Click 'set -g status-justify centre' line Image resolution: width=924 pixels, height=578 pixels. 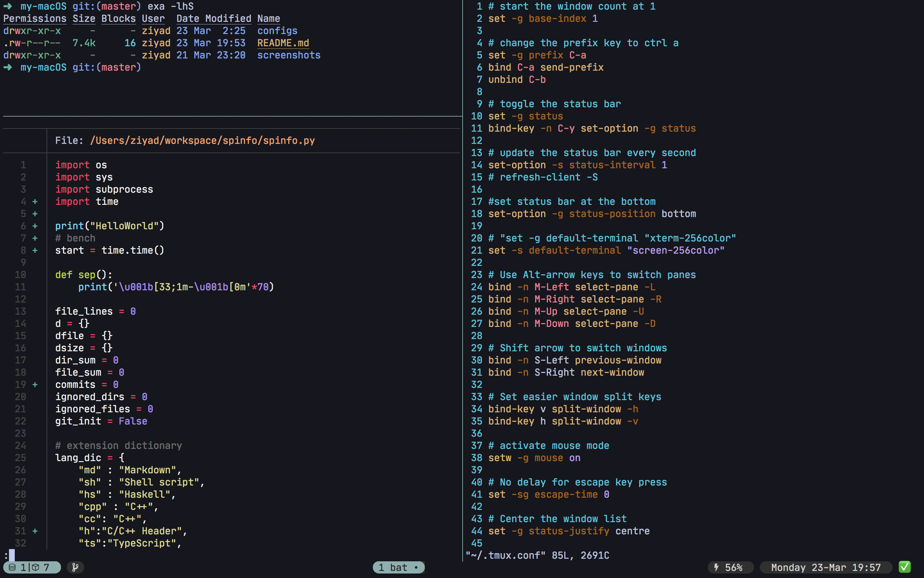tap(569, 531)
